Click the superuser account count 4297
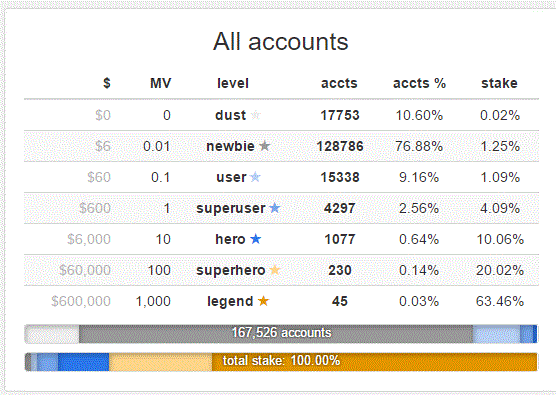The width and height of the screenshot is (556, 395). click(340, 208)
